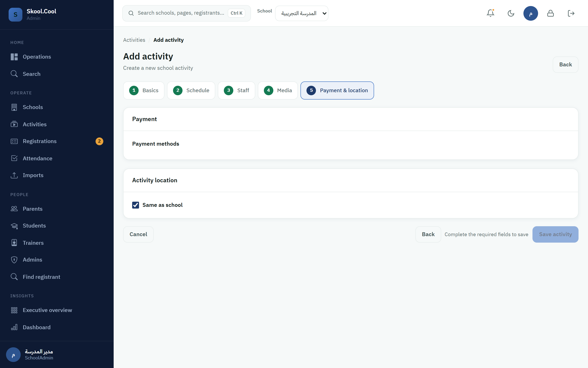Click the lock icon in header
Viewport: 588px width, 368px height.
[550, 13]
